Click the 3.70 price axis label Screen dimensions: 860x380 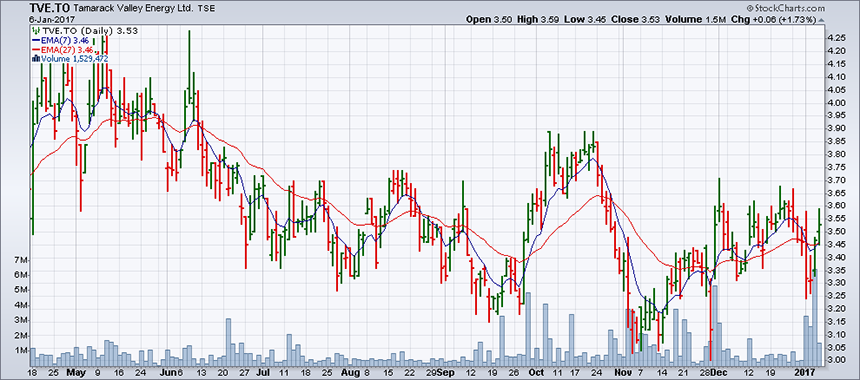(x=836, y=180)
